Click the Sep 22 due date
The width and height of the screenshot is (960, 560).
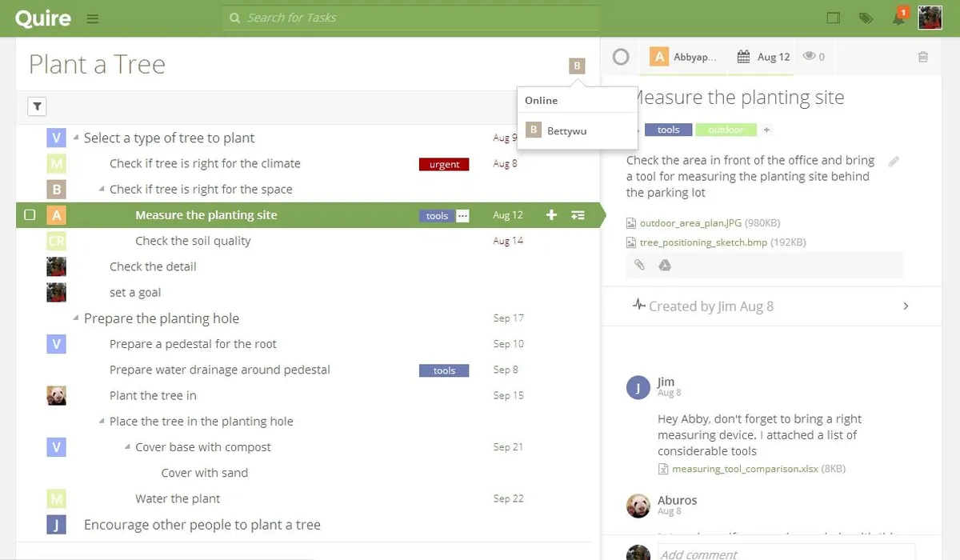tap(508, 498)
